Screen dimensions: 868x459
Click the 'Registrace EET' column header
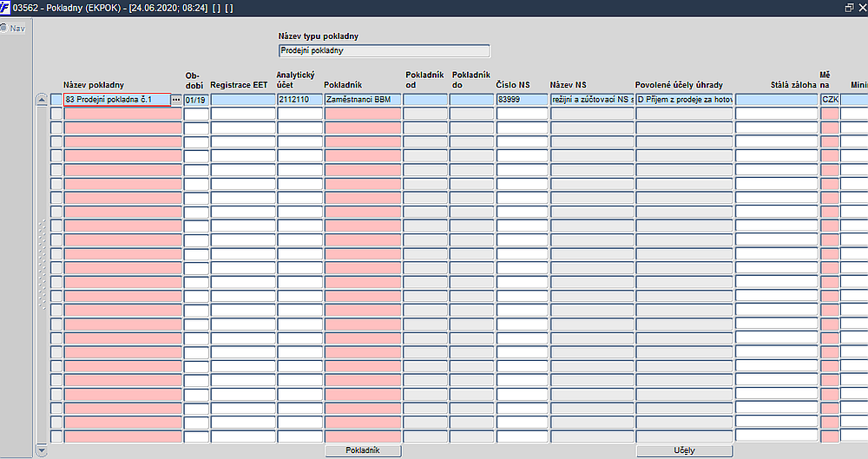239,85
